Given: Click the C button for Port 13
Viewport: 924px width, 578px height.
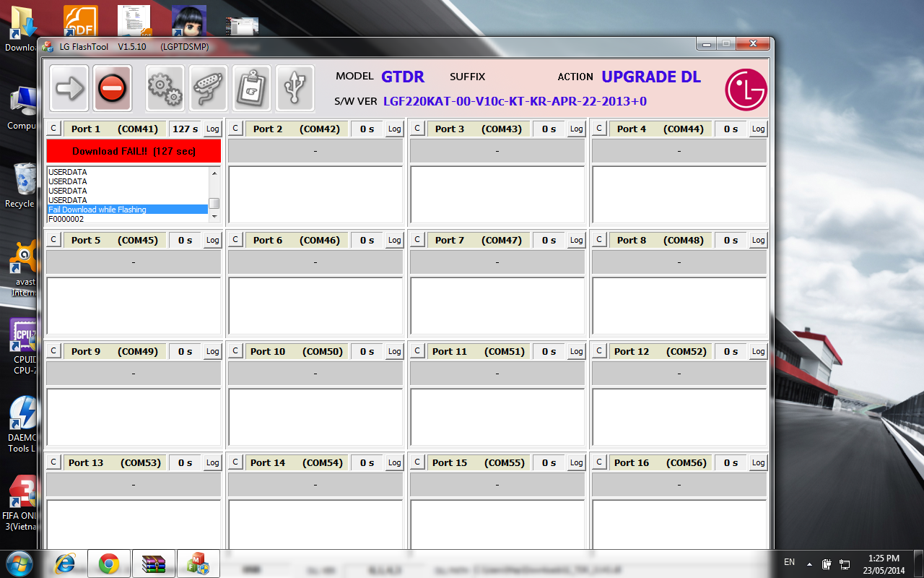Looking at the screenshot, I should pyautogui.click(x=53, y=462).
